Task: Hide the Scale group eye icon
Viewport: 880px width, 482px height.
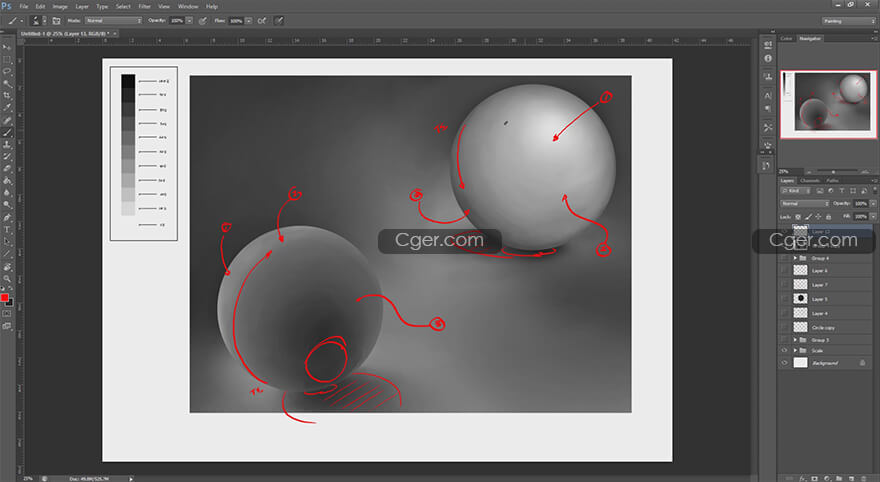Action: click(x=785, y=350)
